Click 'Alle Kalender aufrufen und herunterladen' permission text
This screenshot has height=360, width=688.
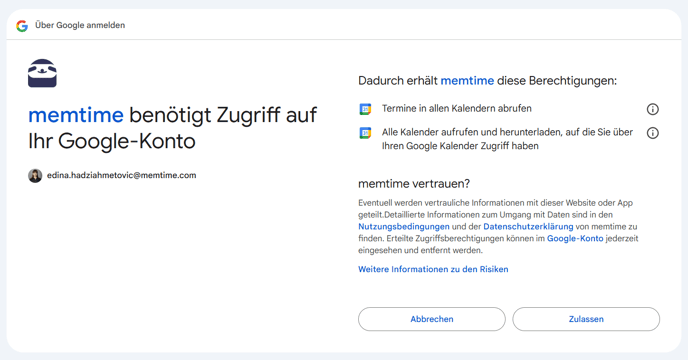[x=507, y=139]
